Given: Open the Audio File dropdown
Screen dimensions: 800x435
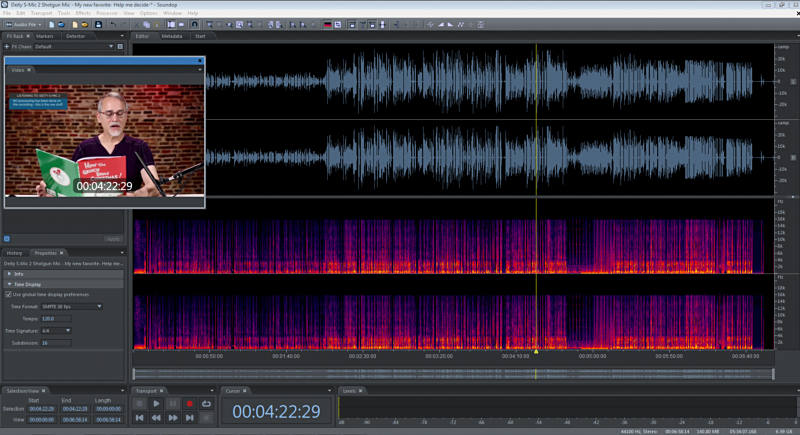Looking at the screenshot, I should pyautogui.click(x=23, y=24).
